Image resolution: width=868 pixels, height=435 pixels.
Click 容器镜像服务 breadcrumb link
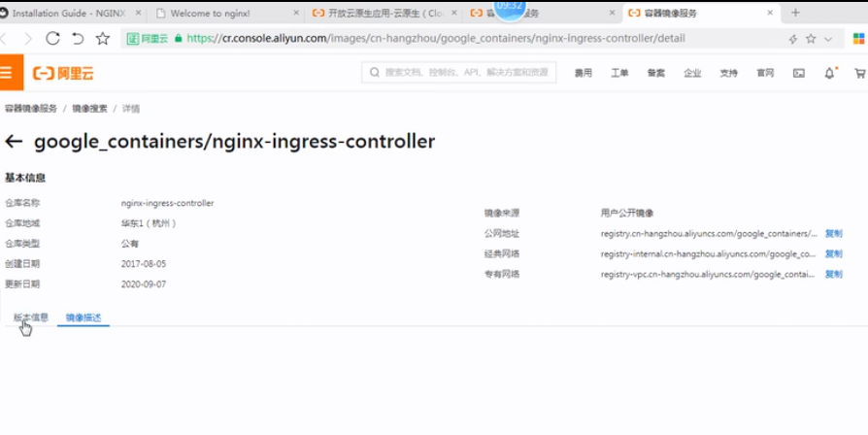31,109
